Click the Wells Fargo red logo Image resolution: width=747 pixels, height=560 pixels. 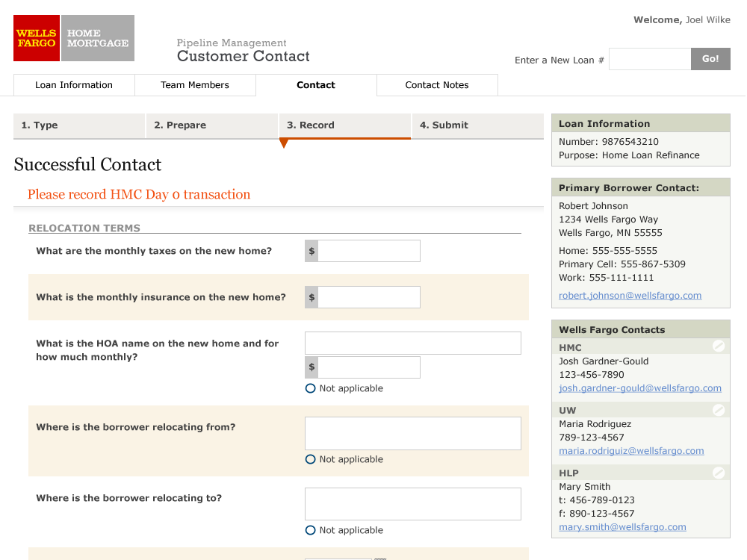tap(37, 38)
